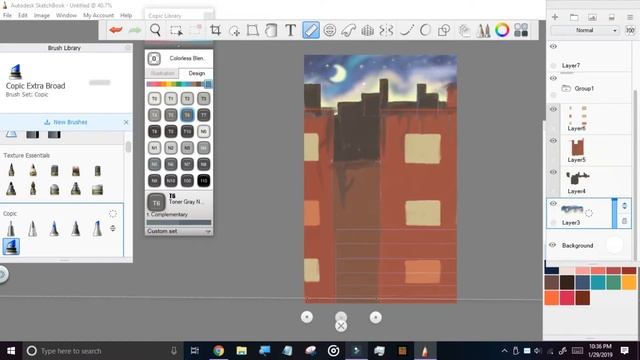
Task: Select the Magic Wand selection tool
Action: [234, 31]
